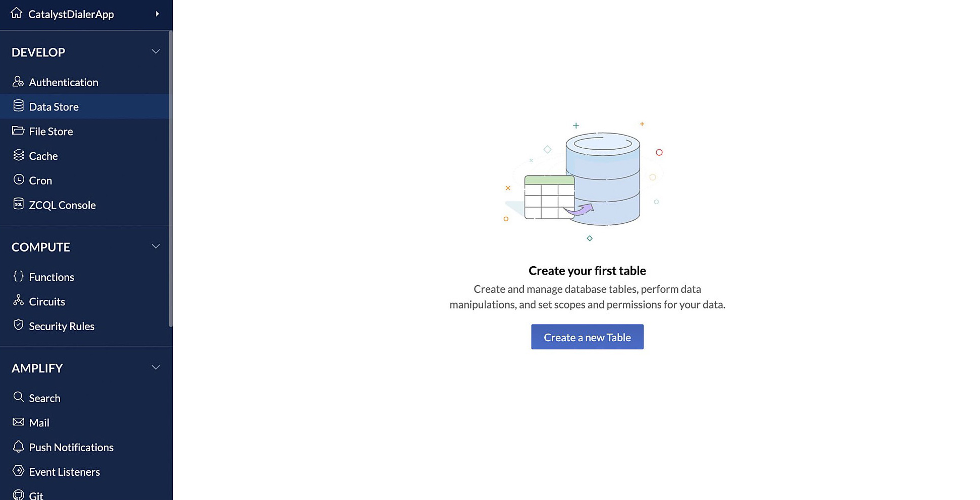This screenshot has height=500, width=980.
Task: Click the File Store folder icon
Action: [18, 131]
